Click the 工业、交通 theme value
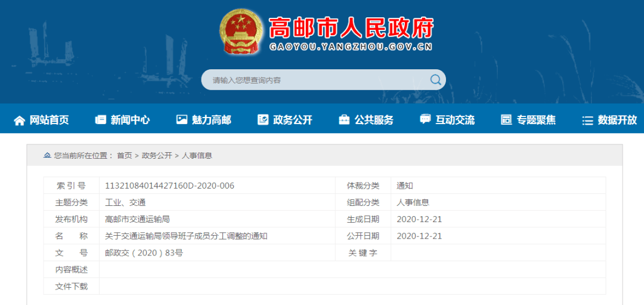Image resolution: width=644 pixels, height=305 pixels. [125, 203]
